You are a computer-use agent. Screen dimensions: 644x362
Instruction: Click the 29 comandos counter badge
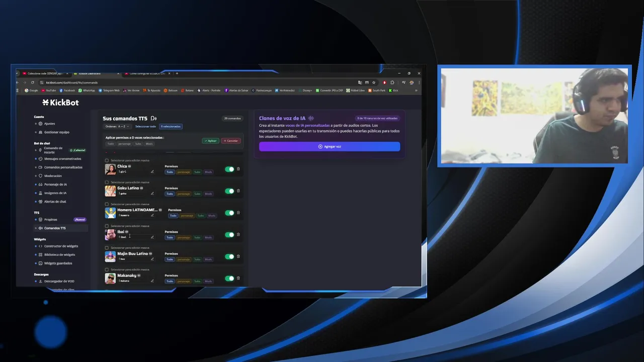coord(232,119)
